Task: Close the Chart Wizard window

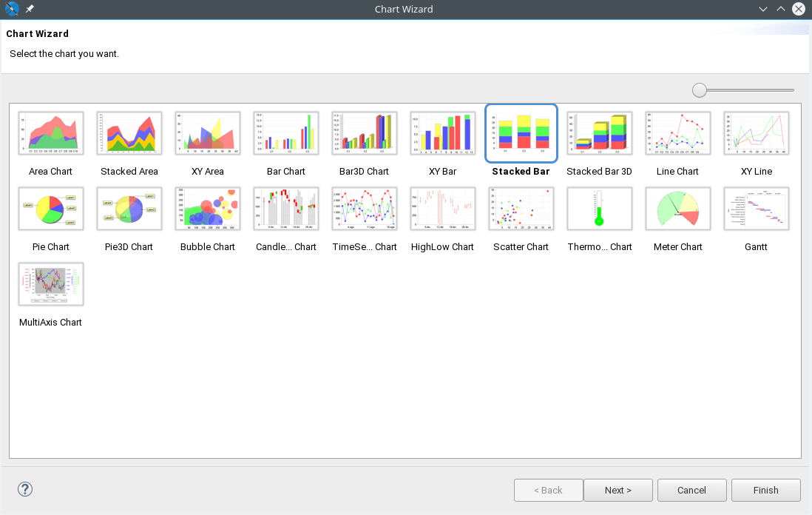Action: click(799, 9)
